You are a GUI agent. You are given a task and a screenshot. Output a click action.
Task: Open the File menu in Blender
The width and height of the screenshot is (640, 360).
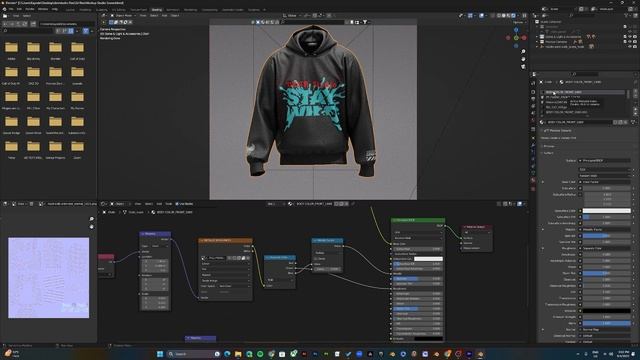pyautogui.click(x=11, y=9)
